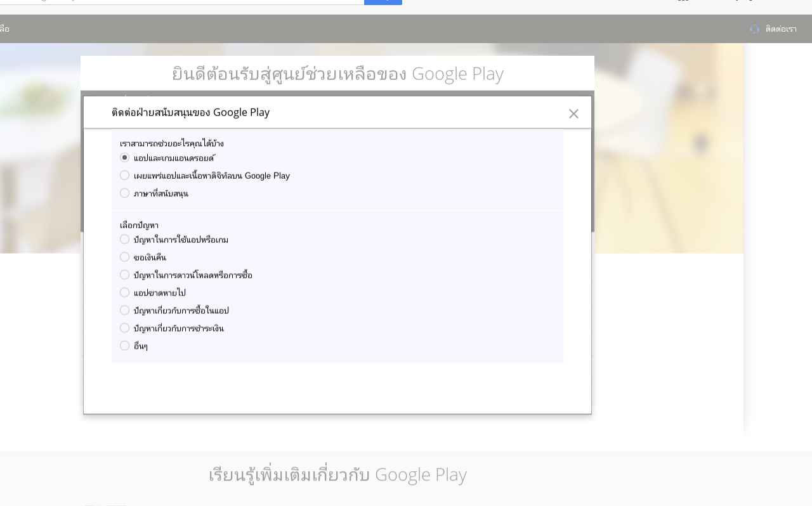Choose the ขอเงินคืน refund option
812x506 pixels.
point(125,257)
